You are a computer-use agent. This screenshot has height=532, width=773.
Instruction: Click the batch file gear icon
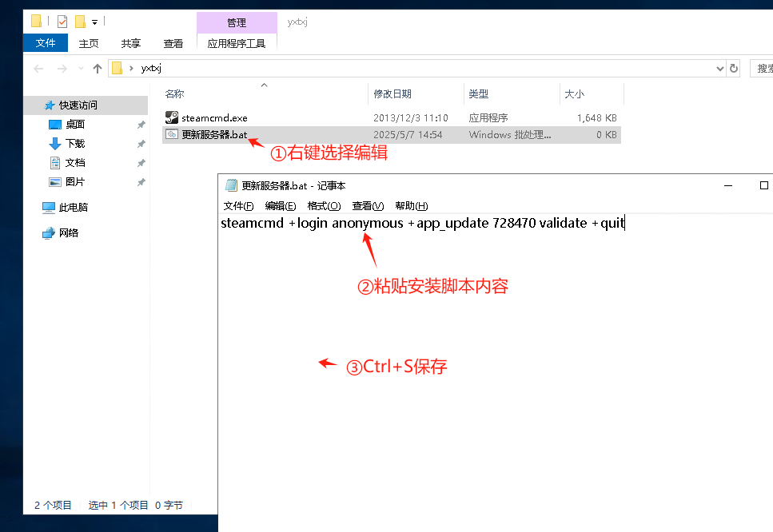pyautogui.click(x=172, y=134)
